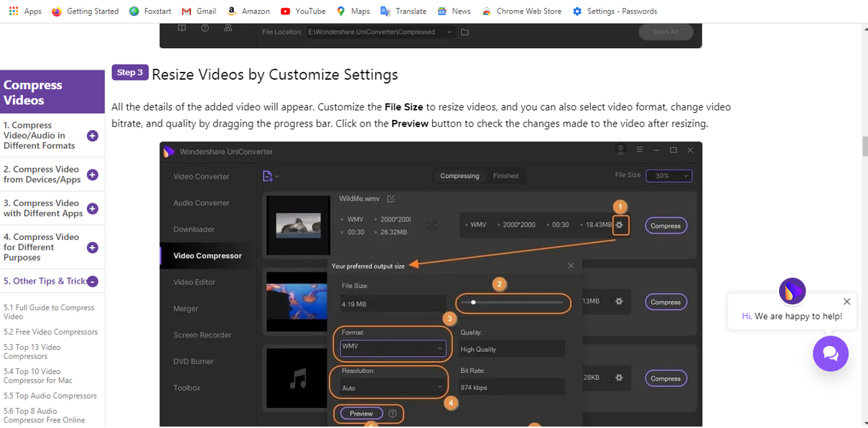Screen dimensions: 868x428
Task: Click the Preview help question mark icon
Action: click(x=393, y=414)
